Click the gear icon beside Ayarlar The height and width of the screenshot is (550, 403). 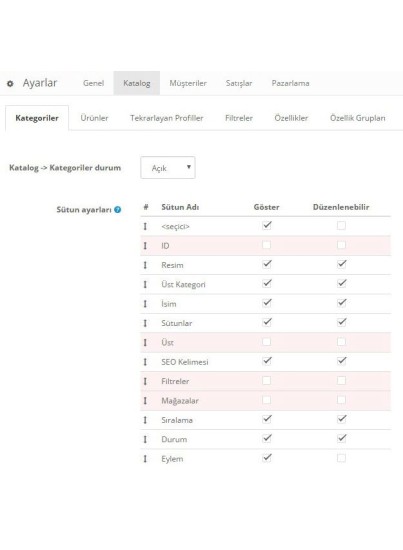(x=10, y=84)
